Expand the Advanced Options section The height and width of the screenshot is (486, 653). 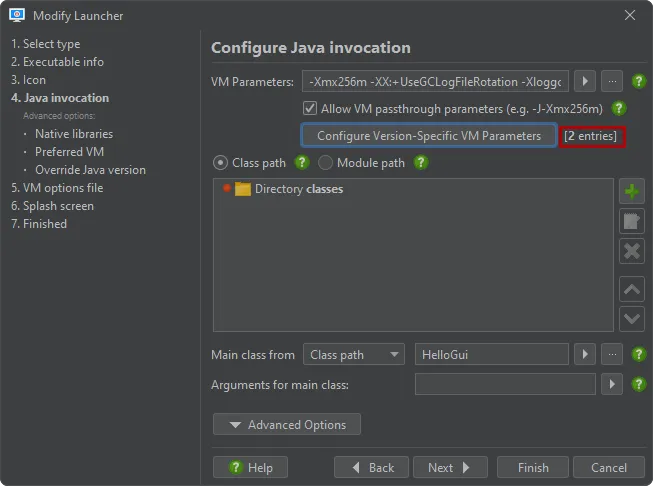point(287,424)
